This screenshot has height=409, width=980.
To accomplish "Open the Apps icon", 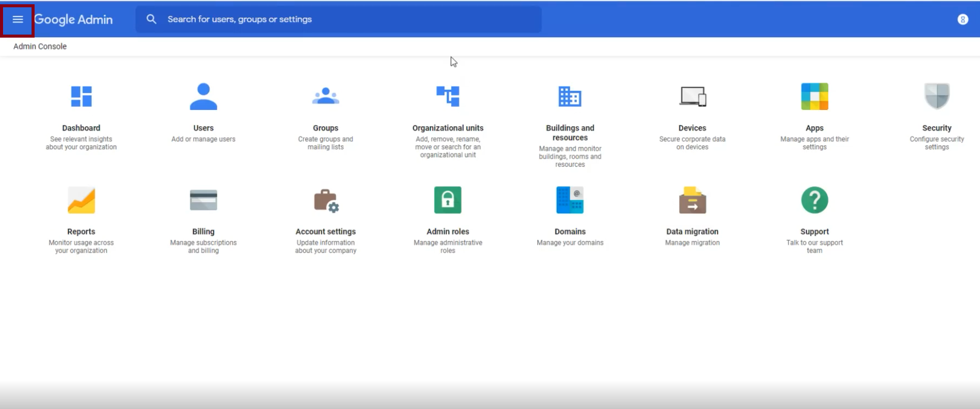I will click(x=814, y=96).
